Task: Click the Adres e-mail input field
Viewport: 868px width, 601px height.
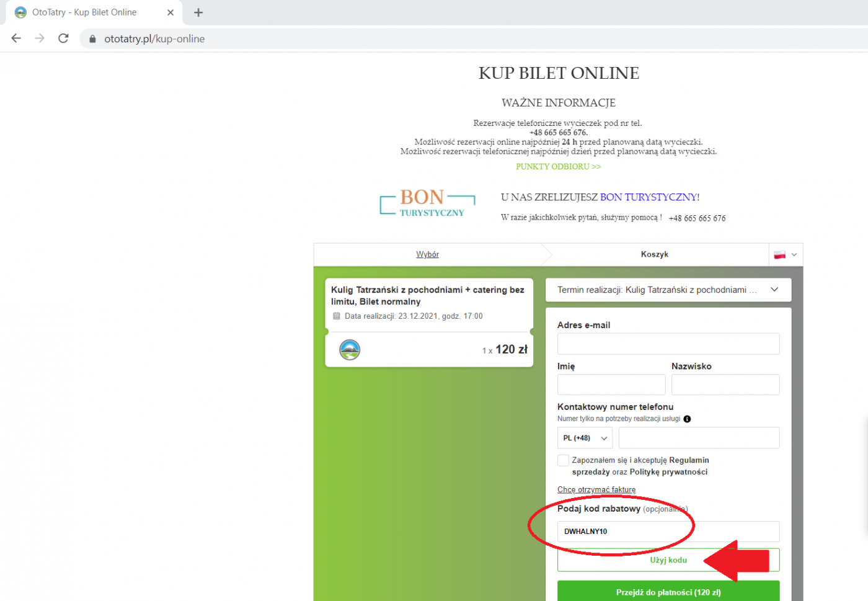Action: (x=668, y=344)
